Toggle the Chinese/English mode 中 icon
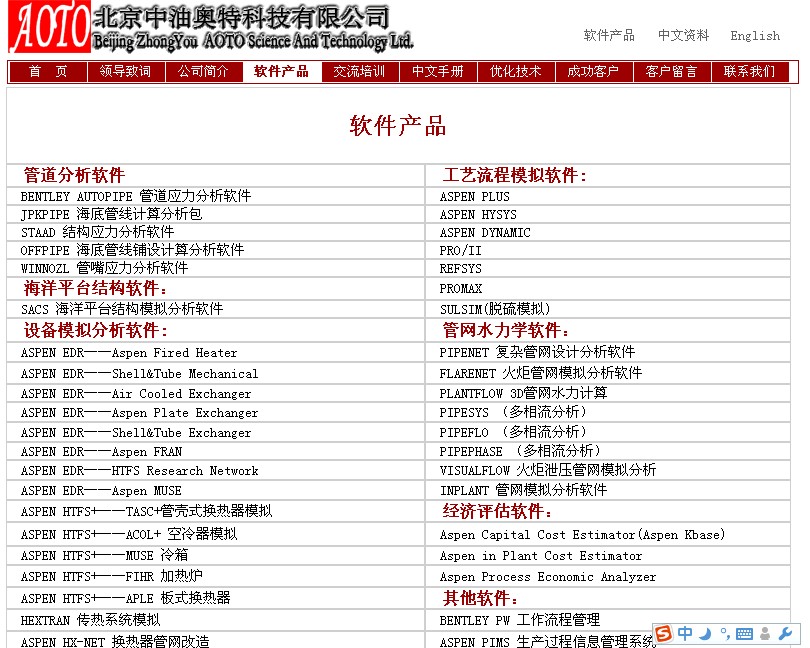Screen dimensions: 810x648 pos(685,633)
